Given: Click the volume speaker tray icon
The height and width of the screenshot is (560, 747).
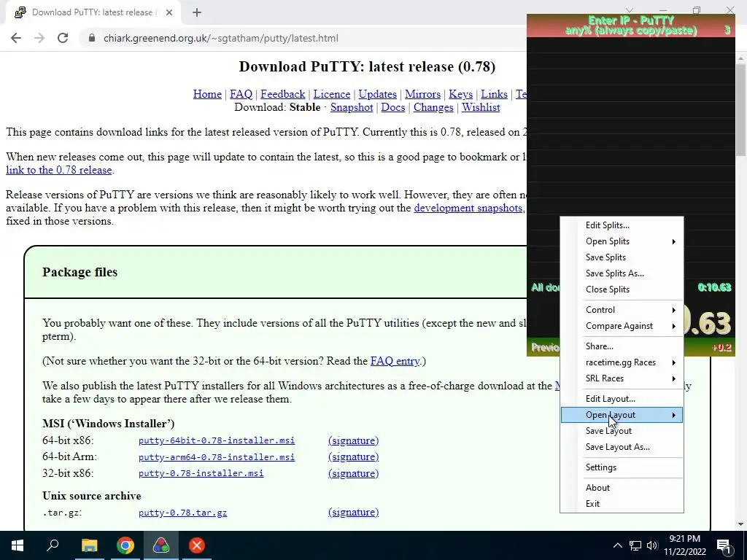Looking at the screenshot, I should (x=652, y=545).
